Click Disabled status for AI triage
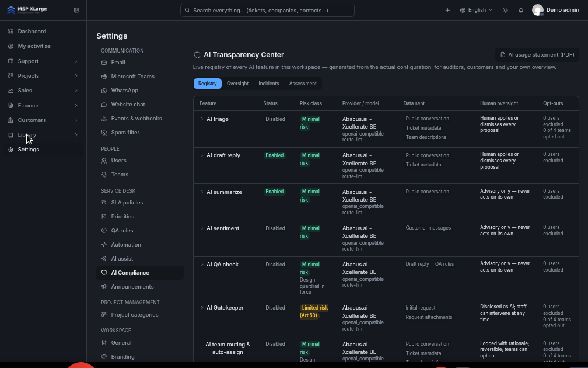Viewport: 588px width, 368px height. (x=275, y=119)
